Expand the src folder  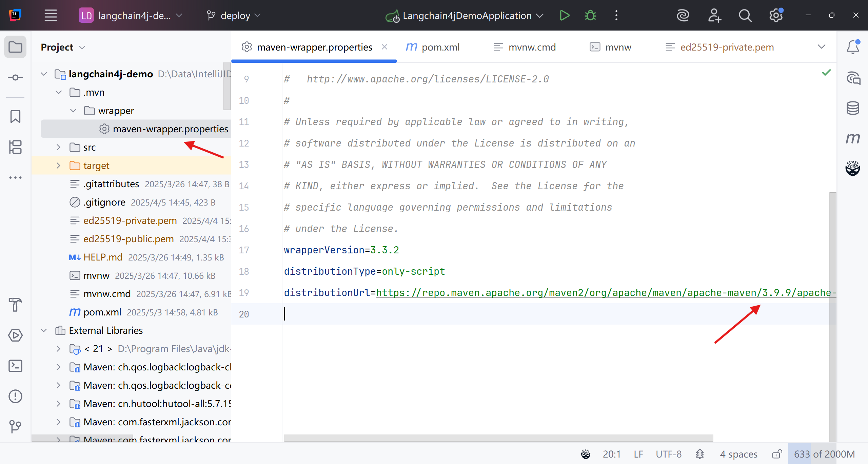(58, 147)
